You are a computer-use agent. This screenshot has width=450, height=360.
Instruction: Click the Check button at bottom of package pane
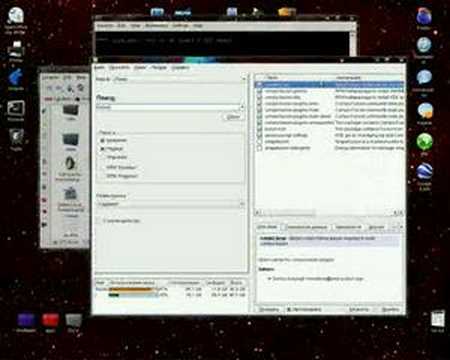click(269, 310)
